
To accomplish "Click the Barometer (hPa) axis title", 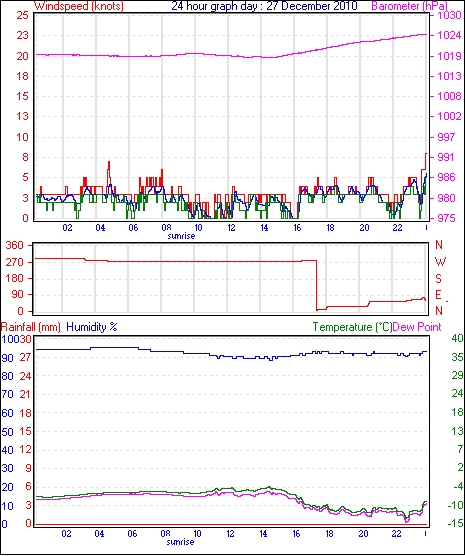I will click(409, 6).
